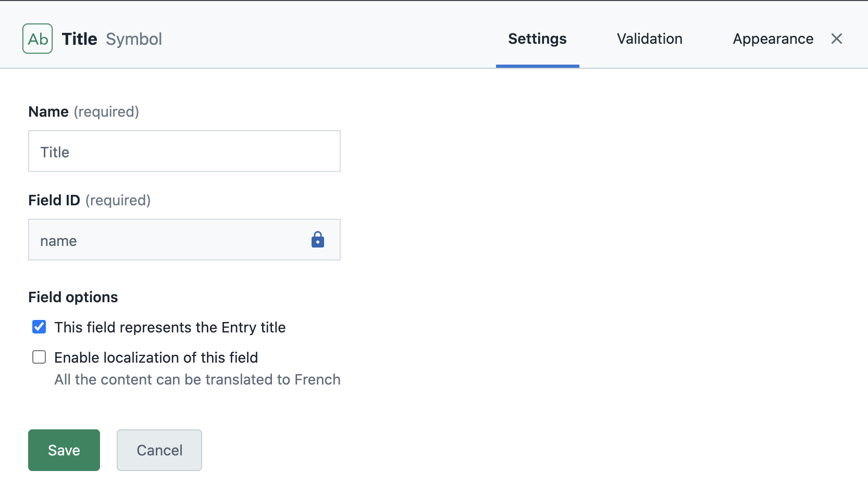
Task: Open the Validation tab
Action: click(649, 39)
